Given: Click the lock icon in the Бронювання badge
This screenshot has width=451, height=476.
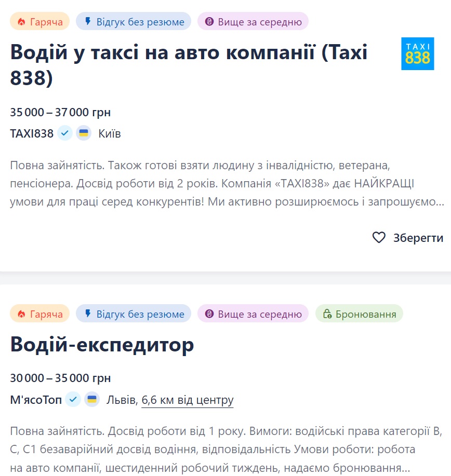Looking at the screenshot, I should tap(327, 314).
